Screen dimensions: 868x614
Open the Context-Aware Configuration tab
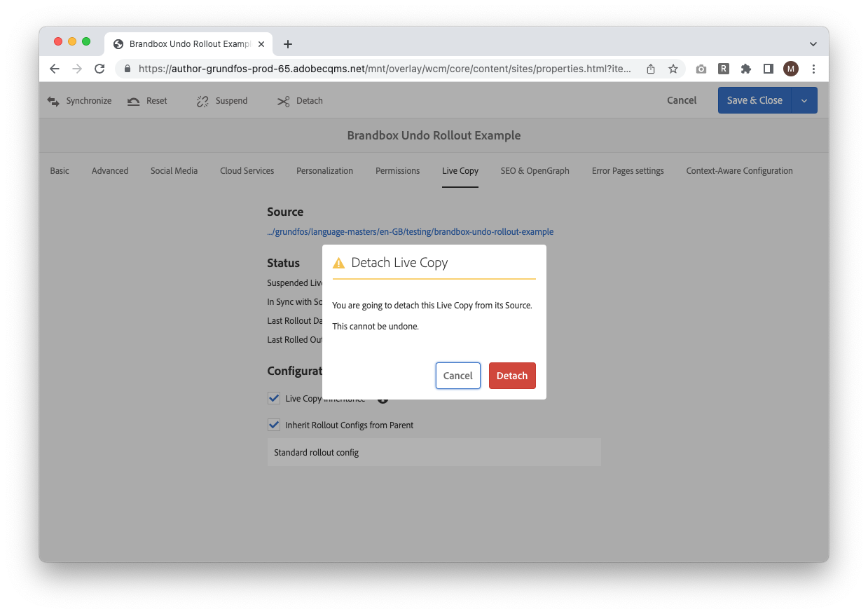tap(739, 171)
